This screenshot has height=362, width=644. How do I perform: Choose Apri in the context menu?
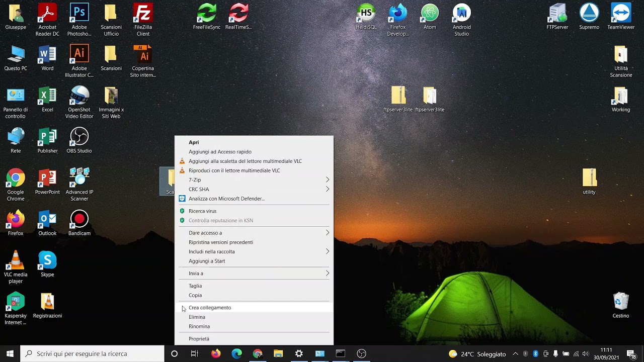(254, 142)
